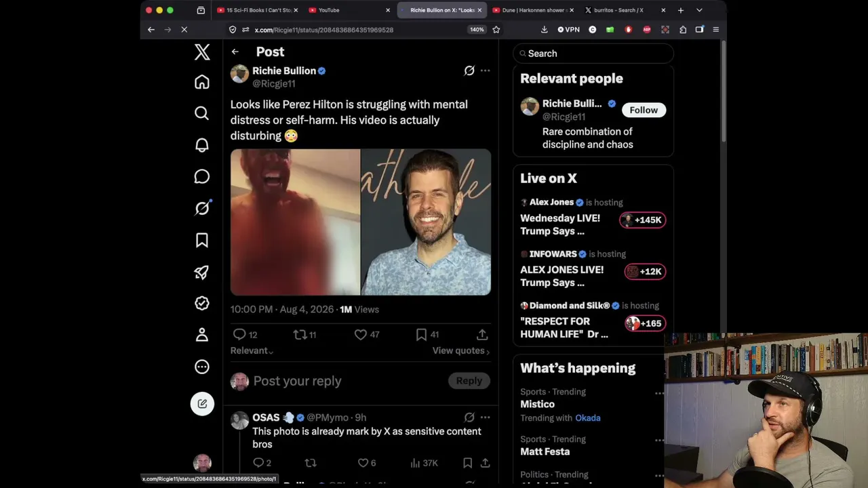Click the compose Post button

pyautogui.click(x=202, y=404)
